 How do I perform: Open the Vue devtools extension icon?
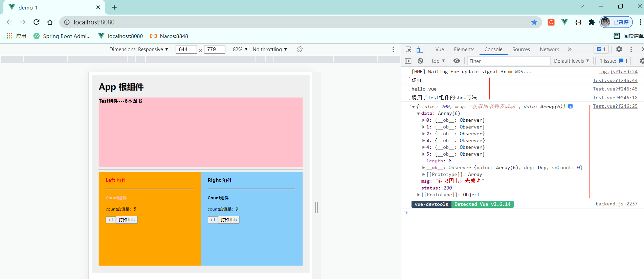click(x=564, y=22)
